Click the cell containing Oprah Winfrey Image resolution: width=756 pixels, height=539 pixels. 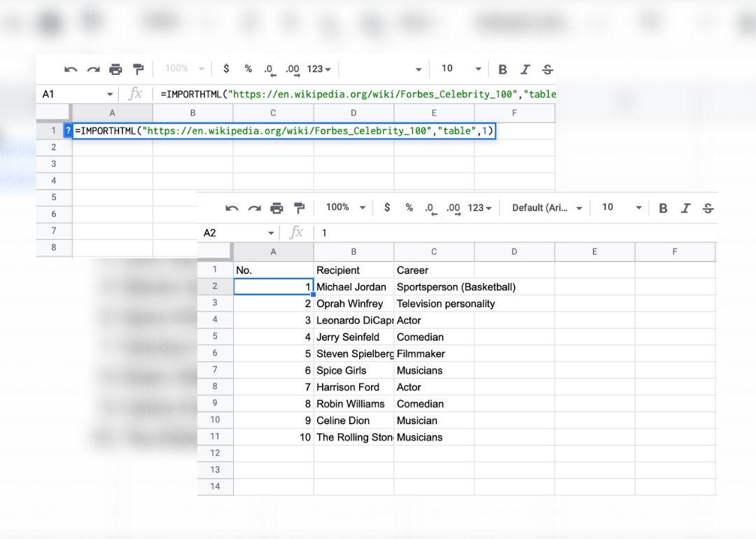(353, 304)
